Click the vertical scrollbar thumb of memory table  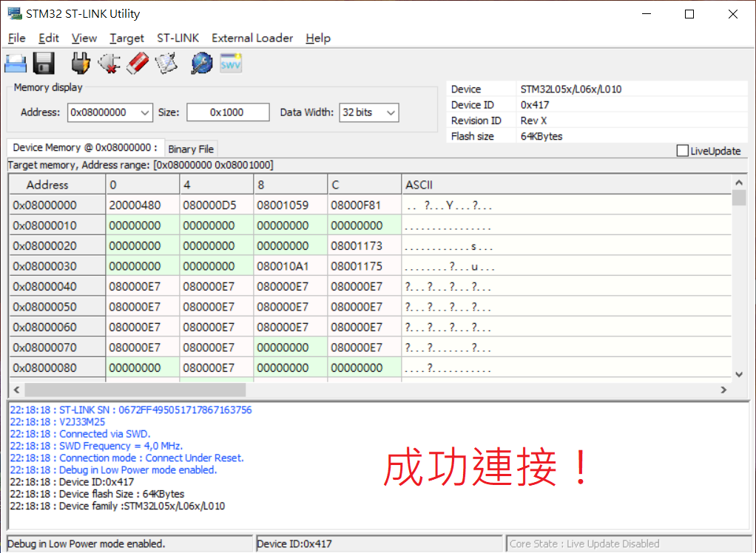pos(739,198)
